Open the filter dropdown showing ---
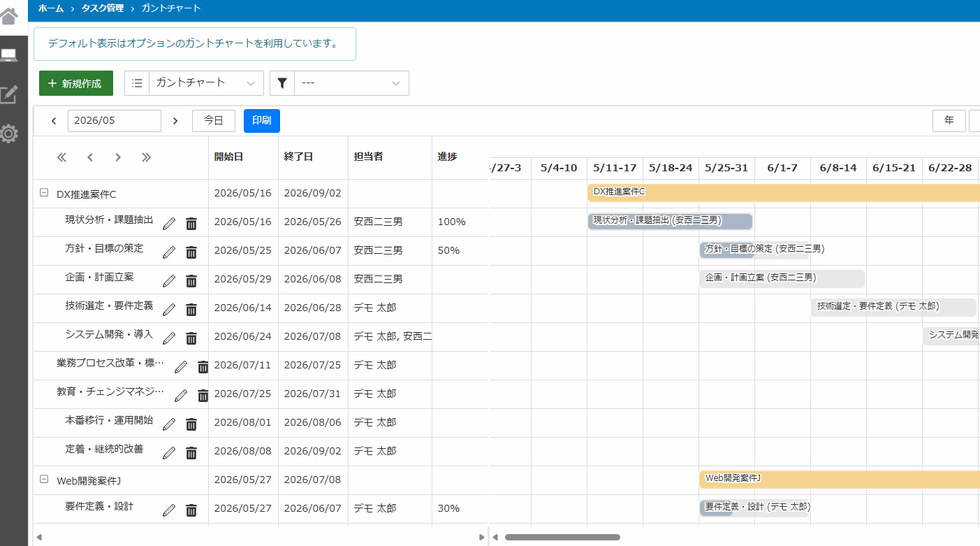This screenshot has height=546, width=980. coord(339,83)
